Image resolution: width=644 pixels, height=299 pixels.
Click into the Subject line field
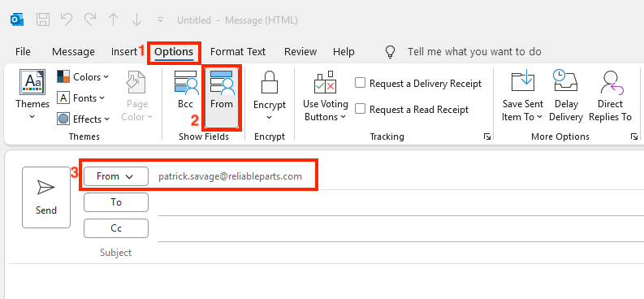(x=401, y=253)
